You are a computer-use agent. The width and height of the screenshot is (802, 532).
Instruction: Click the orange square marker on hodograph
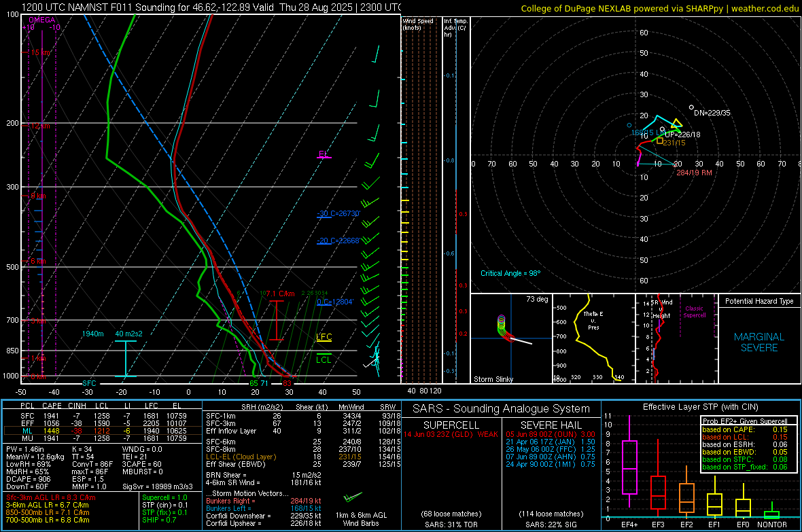coord(660,141)
